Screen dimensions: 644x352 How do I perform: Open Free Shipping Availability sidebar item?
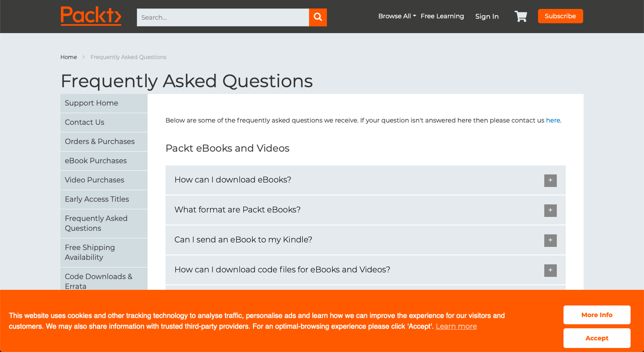coord(104,252)
